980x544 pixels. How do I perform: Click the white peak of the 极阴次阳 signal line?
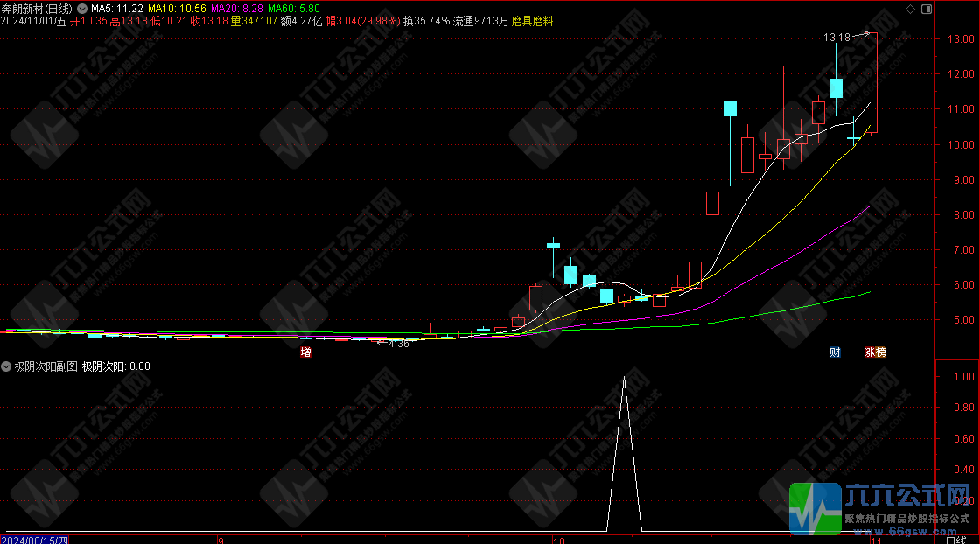(x=624, y=379)
